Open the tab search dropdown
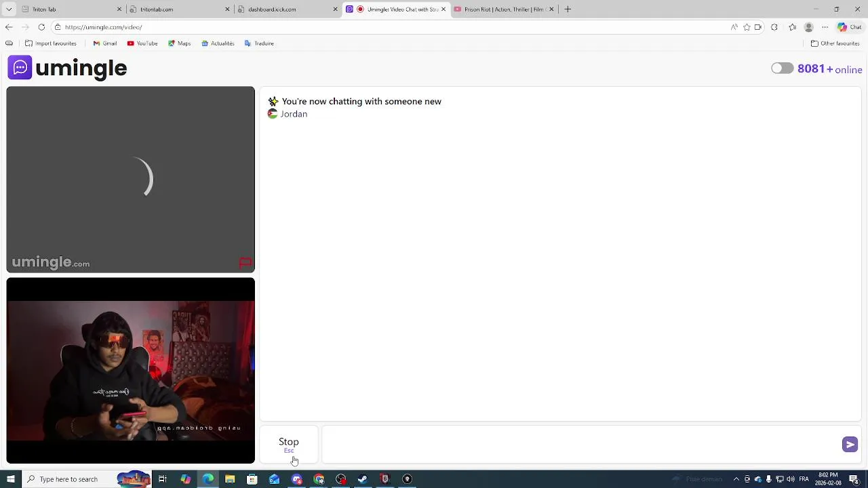 pyautogui.click(x=9, y=9)
